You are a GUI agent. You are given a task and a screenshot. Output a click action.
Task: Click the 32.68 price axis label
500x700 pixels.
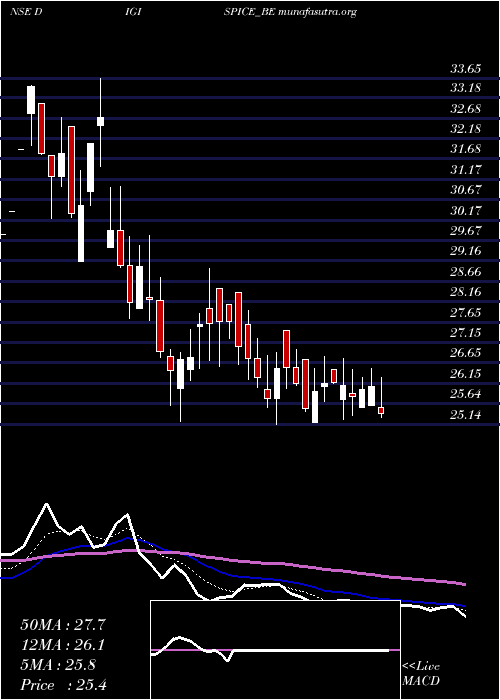click(465, 108)
